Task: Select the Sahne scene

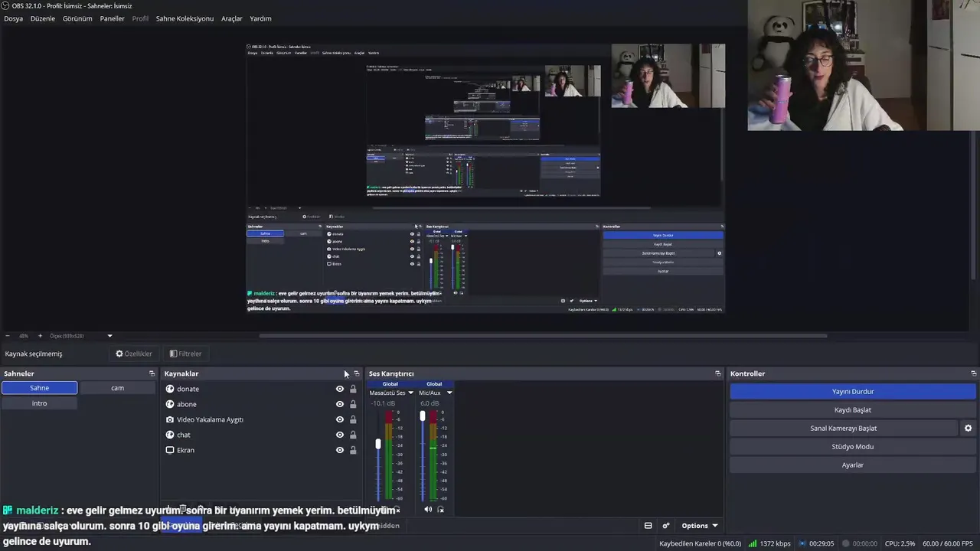Action: [40, 388]
